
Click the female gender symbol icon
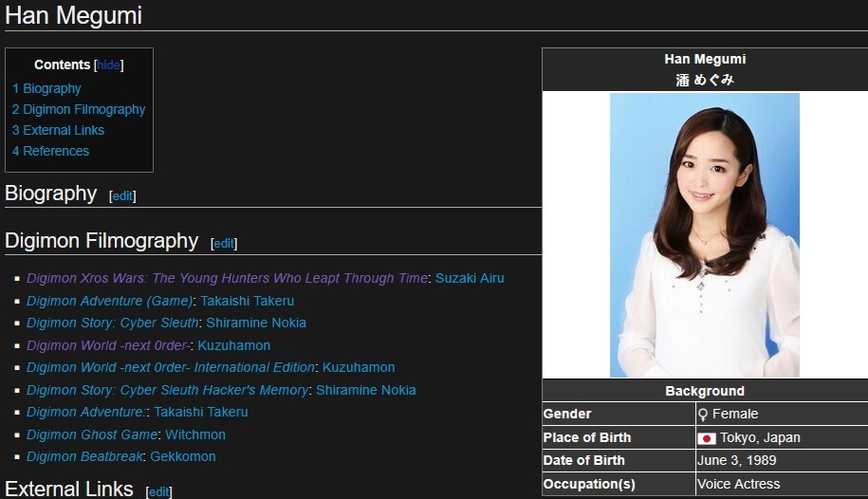[x=703, y=415]
